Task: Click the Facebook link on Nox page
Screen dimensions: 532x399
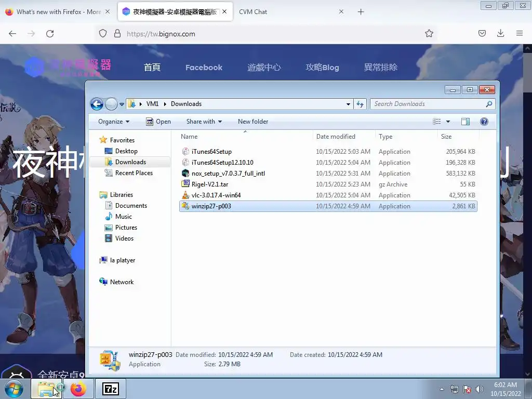Action: (x=204, y=68)
